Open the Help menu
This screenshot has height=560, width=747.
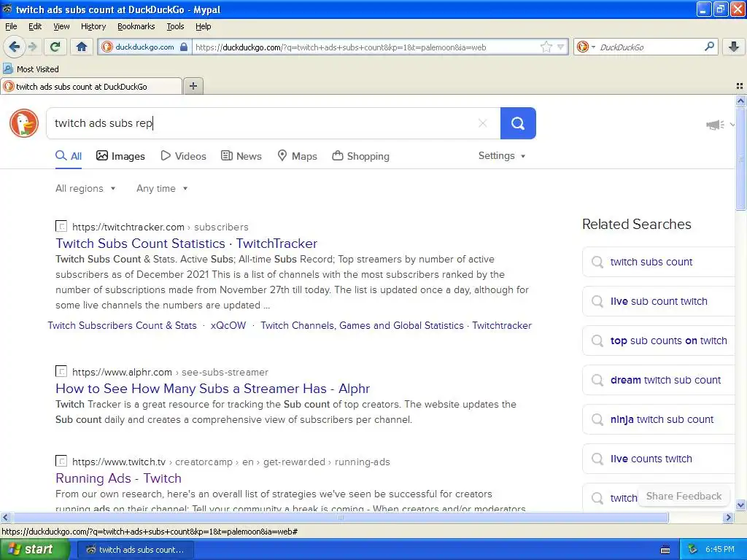tap(203, 26)
